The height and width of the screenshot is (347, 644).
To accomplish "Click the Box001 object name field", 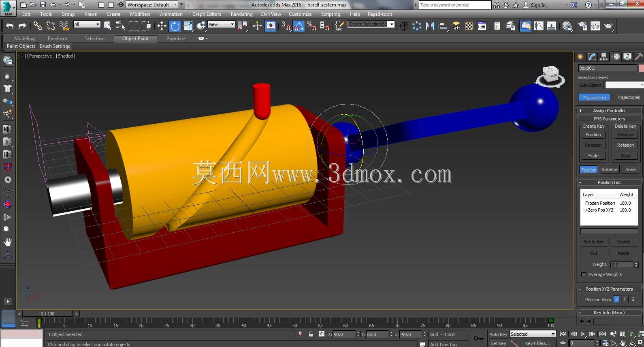I will [607, 68].
